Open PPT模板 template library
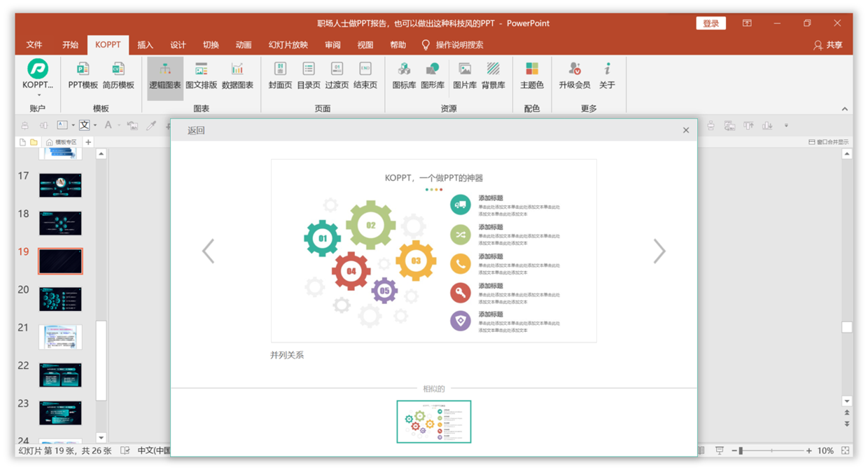 83,75
